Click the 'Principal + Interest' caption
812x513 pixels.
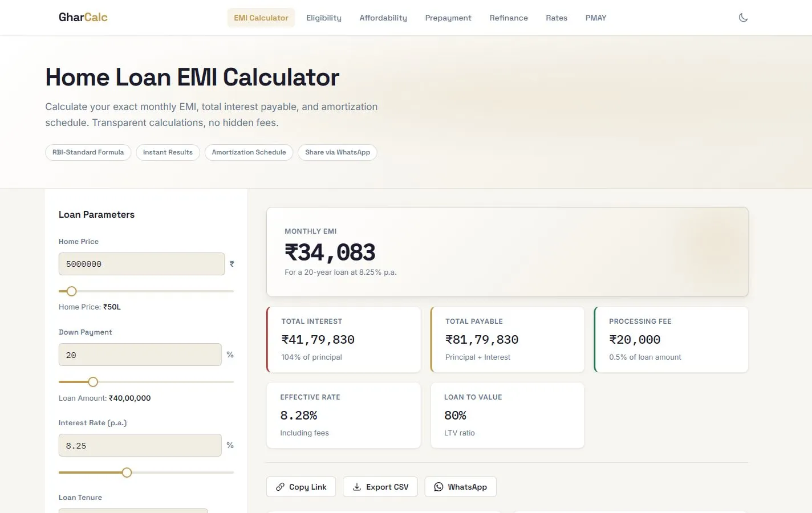pyautogui.click(x=478, y=357)
